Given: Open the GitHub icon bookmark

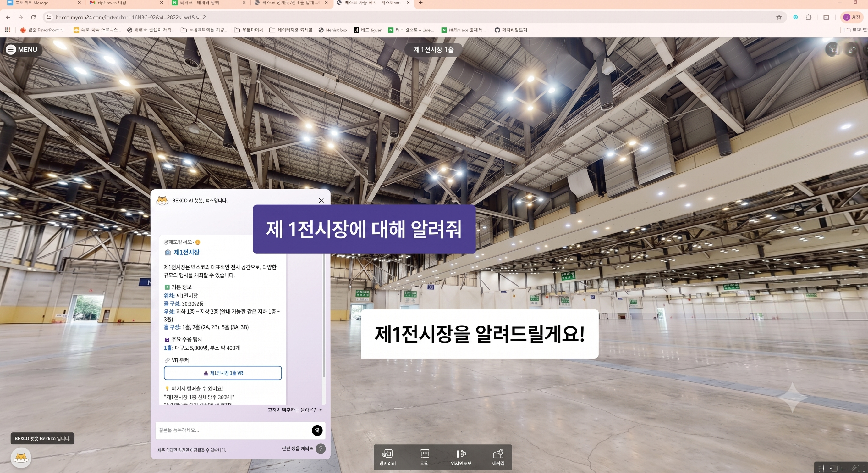Looking at the screenshot, I should point(510,30).
